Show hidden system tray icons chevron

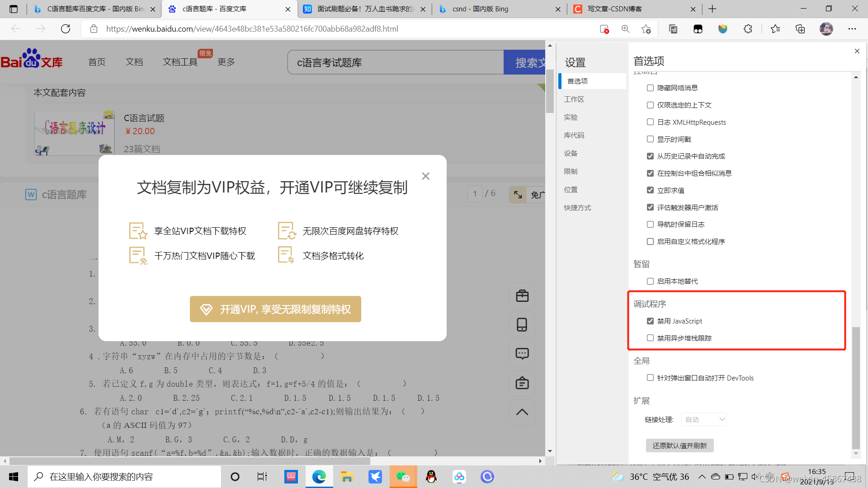click(x=702, y=477)
